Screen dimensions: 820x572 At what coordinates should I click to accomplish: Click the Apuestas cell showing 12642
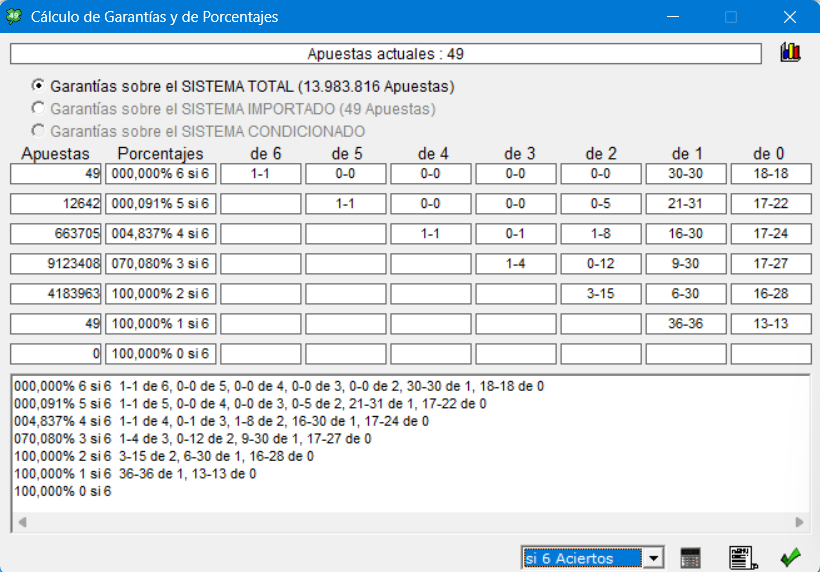55,203
